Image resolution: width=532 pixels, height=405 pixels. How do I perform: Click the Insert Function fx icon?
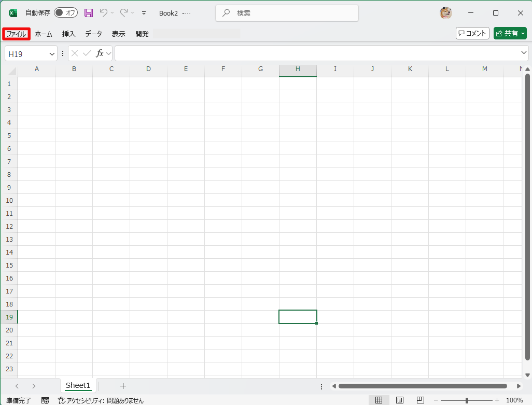click(100, 53)
